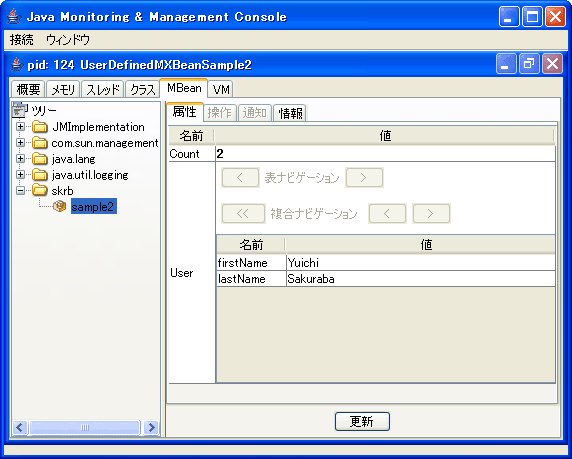
Task: Click the Java coffee cup icon in main title bar
Action: click(x=14, y=17)
